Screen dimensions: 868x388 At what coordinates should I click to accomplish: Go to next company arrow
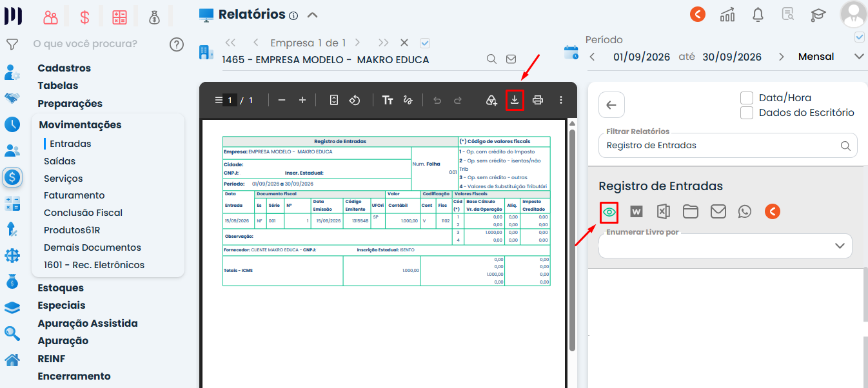(357, 43)
